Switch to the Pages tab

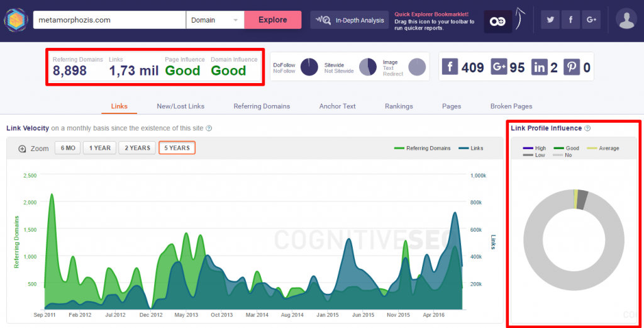[x=452, y=106]
